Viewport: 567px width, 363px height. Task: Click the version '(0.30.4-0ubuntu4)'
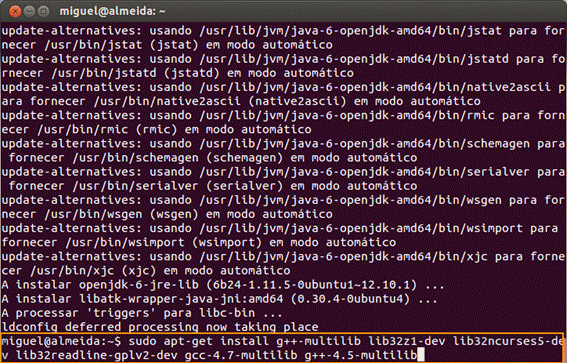350,299
